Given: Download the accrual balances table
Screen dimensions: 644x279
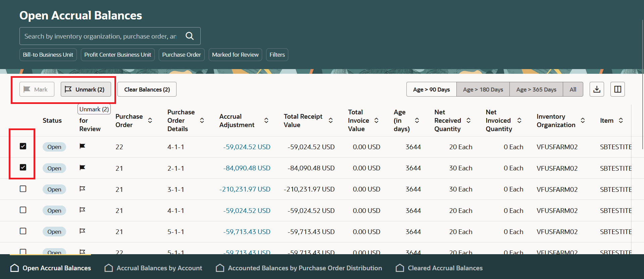Looking at the screenshot, I should 597,89.
